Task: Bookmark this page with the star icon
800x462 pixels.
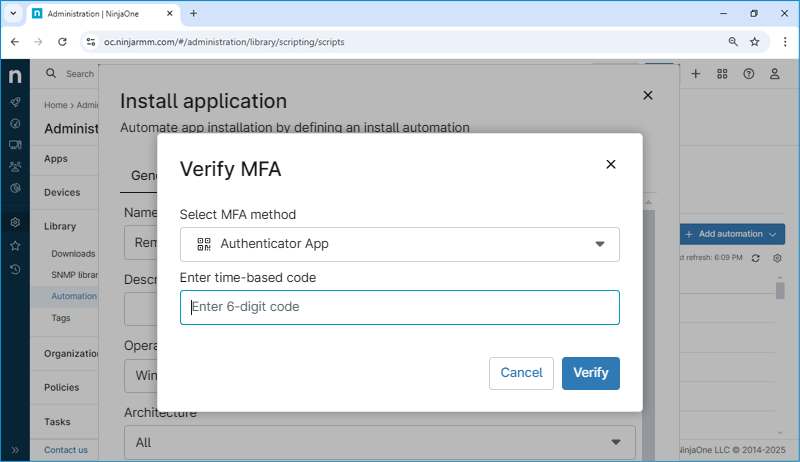Action: coord(755,42)
